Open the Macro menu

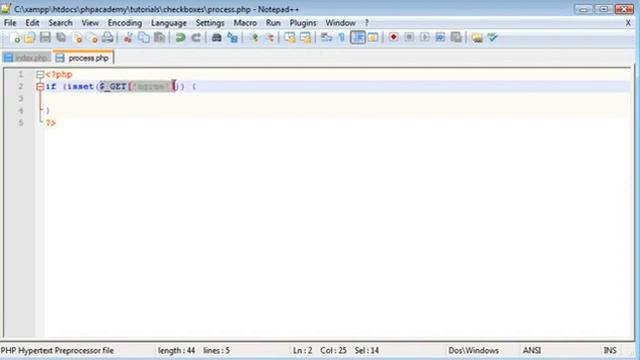coord(245,23)
